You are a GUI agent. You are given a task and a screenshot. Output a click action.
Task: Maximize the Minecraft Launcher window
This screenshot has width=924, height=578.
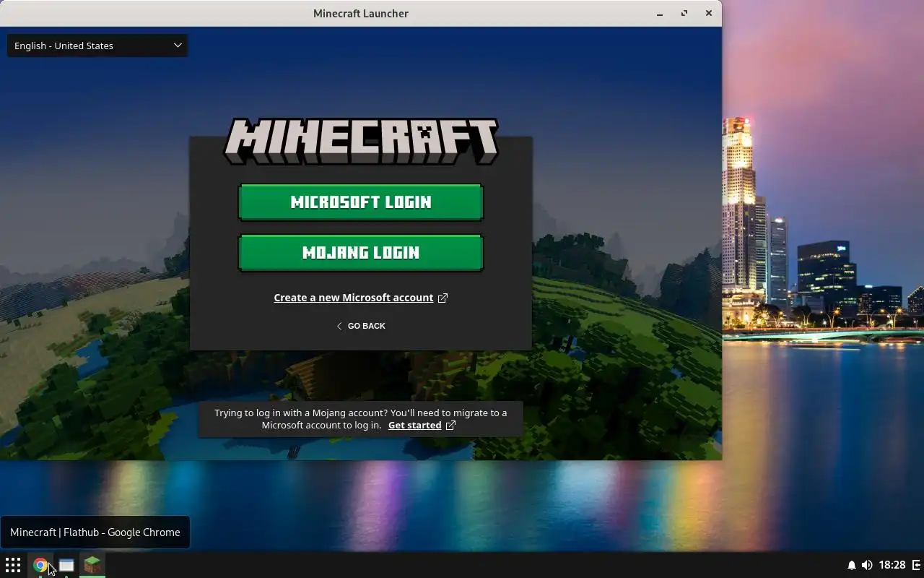coord(684,13)
